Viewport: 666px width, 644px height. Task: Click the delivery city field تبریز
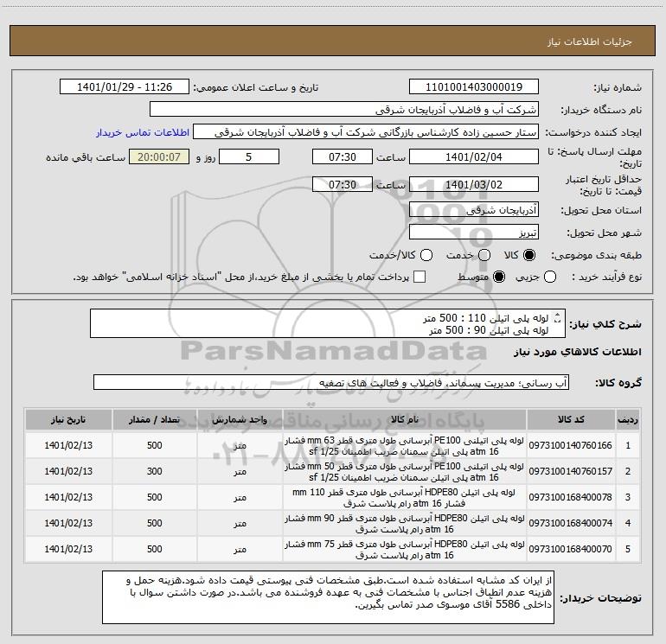point(474,233)
